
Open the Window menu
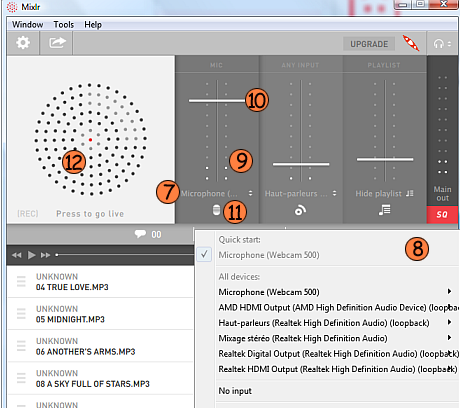[x=28, y=25]
